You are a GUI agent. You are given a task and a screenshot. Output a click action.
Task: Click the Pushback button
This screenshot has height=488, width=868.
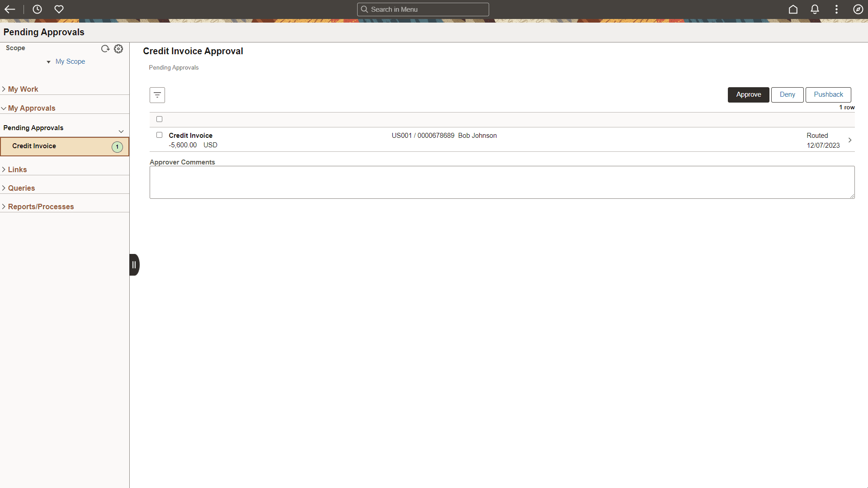point(828,94)
